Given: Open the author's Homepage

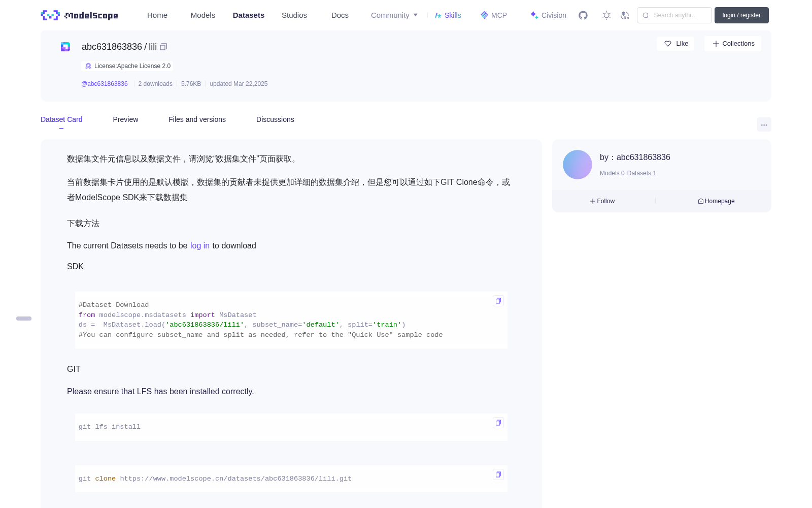Looking at the screenshot, I should 716,201.
